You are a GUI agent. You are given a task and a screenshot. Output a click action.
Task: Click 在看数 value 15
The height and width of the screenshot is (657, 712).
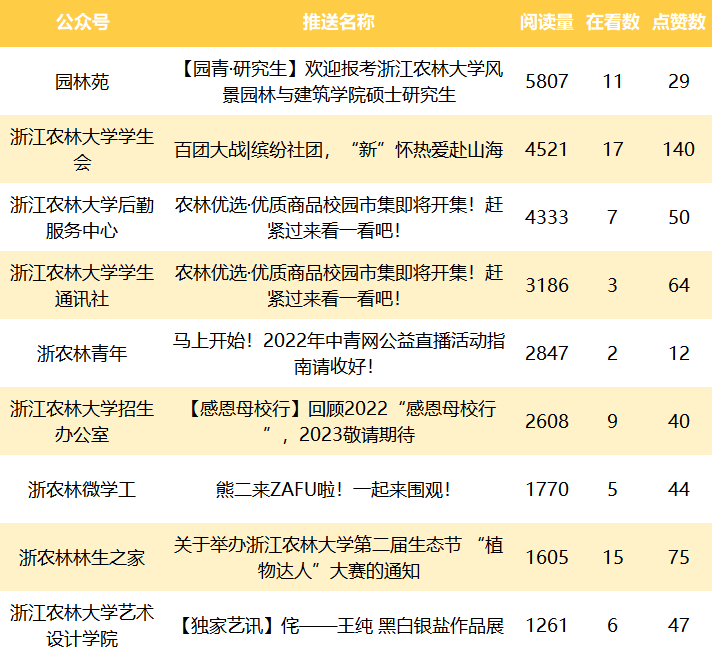pos(613,558)
